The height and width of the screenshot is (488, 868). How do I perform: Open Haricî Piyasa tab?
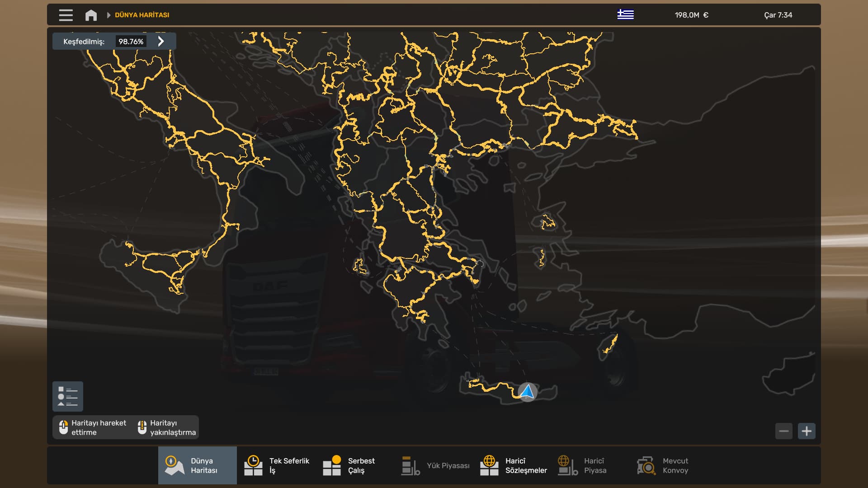click(x=582, y=465)
